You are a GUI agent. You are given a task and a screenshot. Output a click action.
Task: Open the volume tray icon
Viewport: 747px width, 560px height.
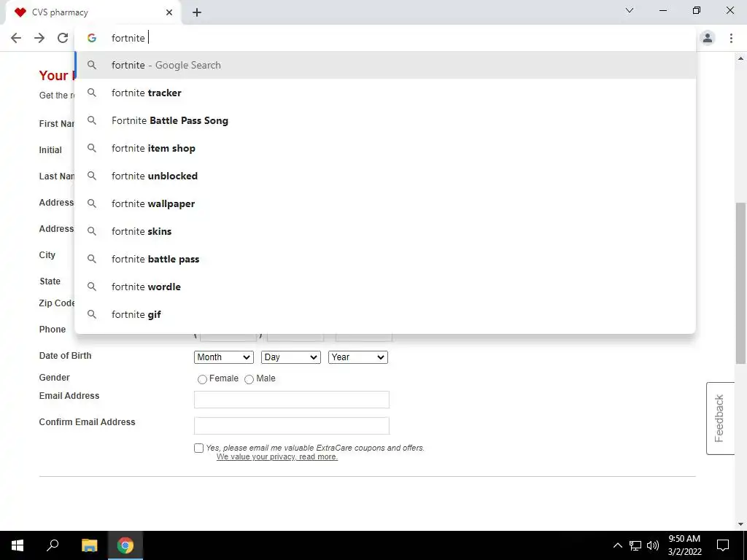653,545
